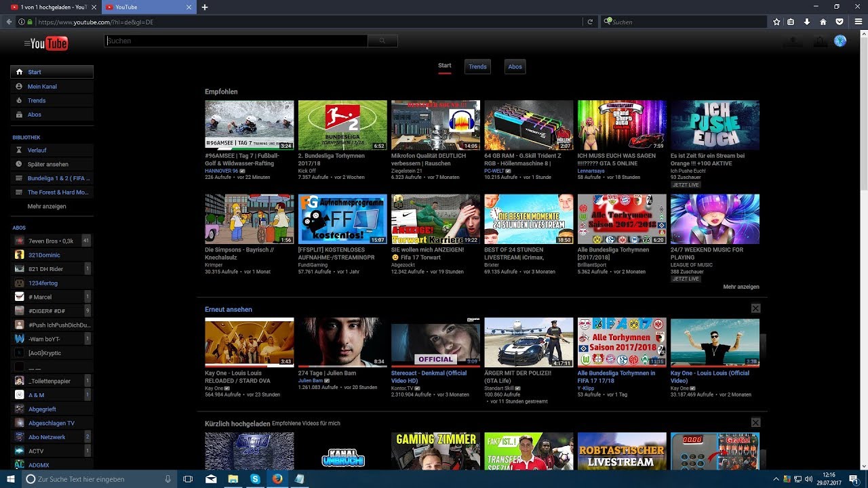The height and width of the screenshot is (488, 868).
Task: Select the Abos tab above the feed
Action: [x=515, y=66]
